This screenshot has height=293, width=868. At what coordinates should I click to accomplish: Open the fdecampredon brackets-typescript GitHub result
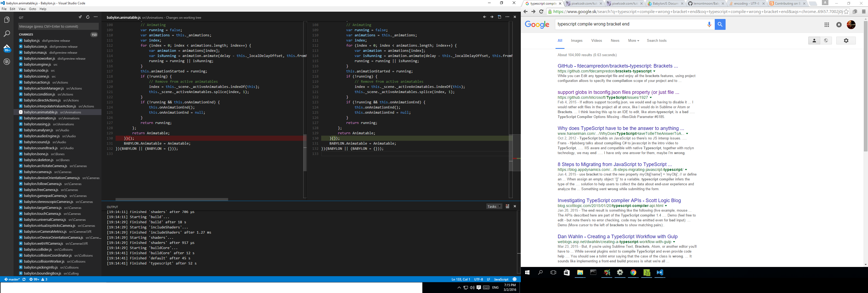coord(618,66)
